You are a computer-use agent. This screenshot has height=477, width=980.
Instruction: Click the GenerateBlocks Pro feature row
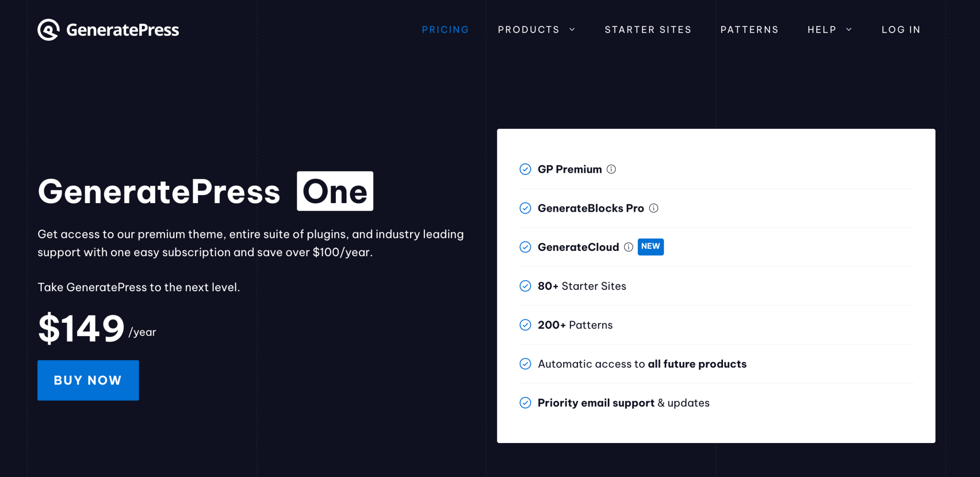coord(591,208)
